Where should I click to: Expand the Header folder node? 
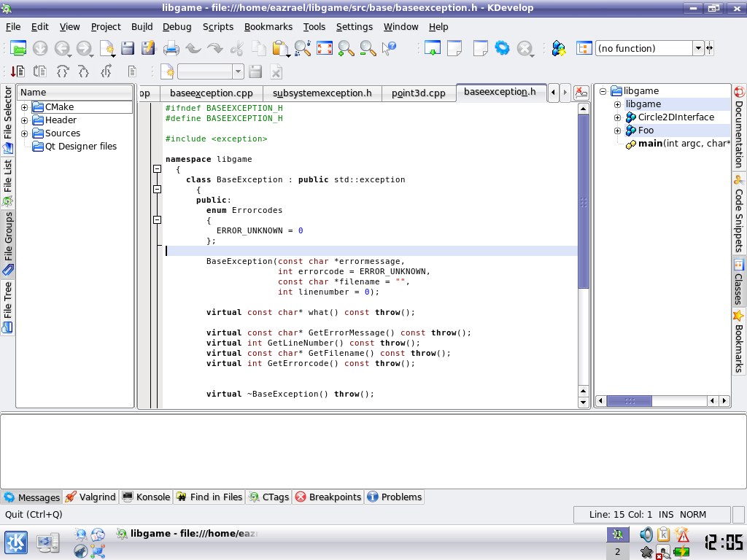(24, 120)
